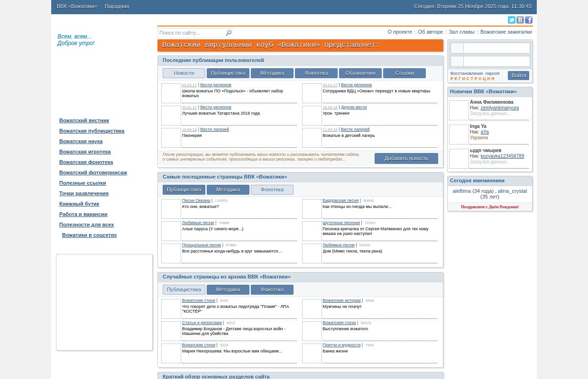Open the VKontakte social icon
Screen dimensions: 588x379
pos(520,20)
